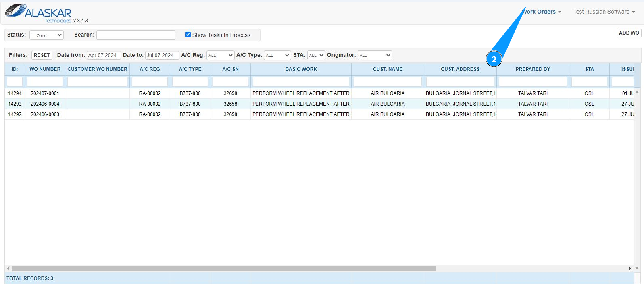Open the Work Orders menu
644x284 pixels.
click(x=542, y=12)
